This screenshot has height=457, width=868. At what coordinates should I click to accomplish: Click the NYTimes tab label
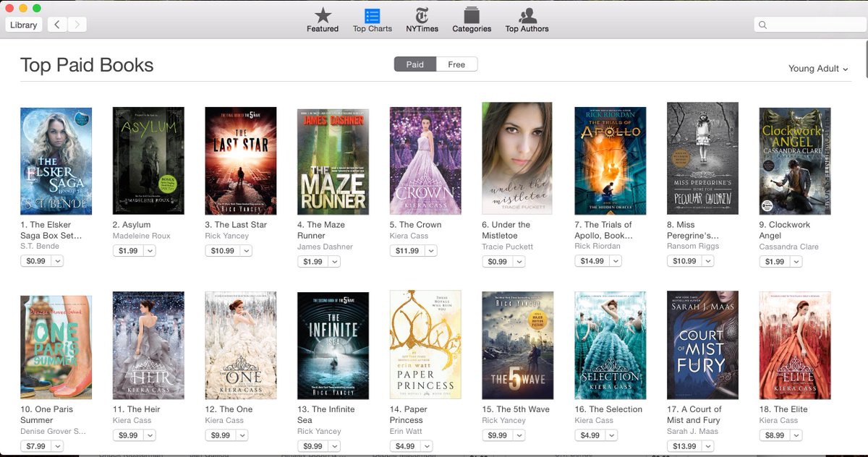[422, 29]
